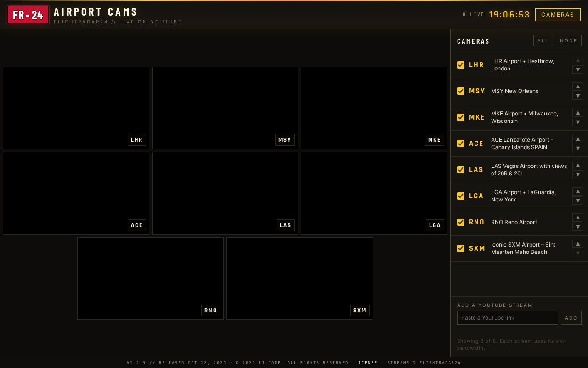
Task: Move MKE camera up in list
Action: [x=578, y=113]
